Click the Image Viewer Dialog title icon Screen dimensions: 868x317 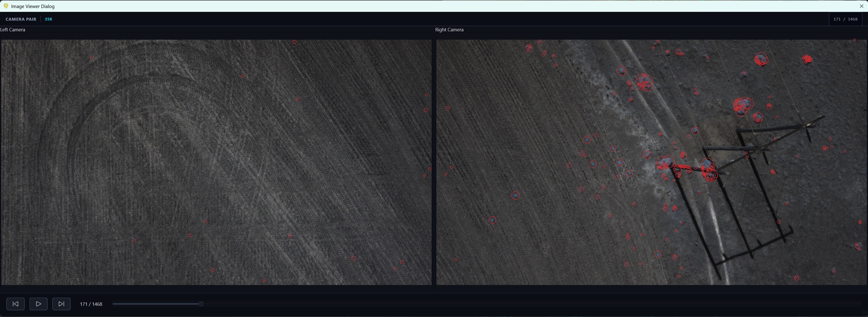tap(6, 6)
